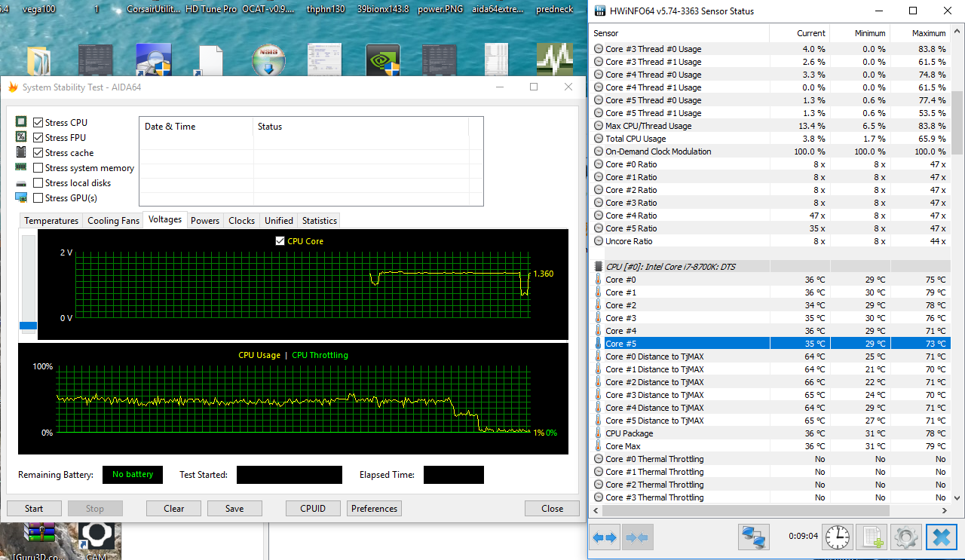Select the magnifier-with-shield desktop shortcut icon
Image resolution: width=965 pixels, height=560 pixels.
click(x=153, y=60)
